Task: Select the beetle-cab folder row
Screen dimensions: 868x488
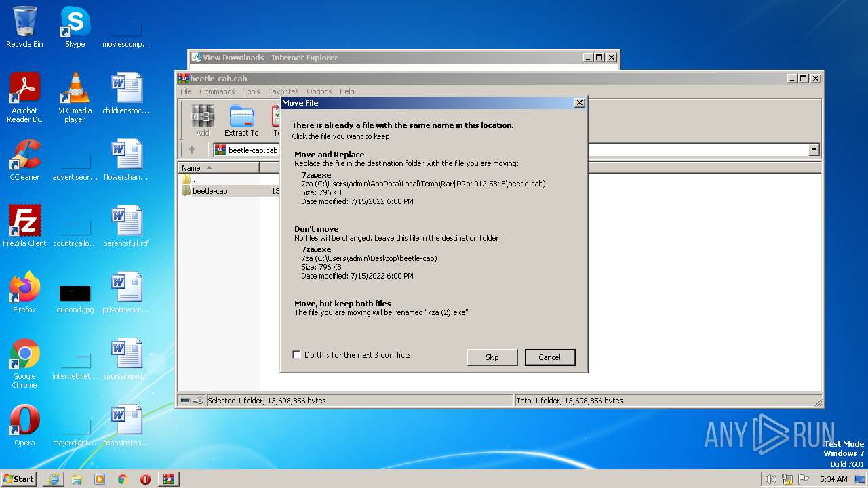Action: click(229, 191)
